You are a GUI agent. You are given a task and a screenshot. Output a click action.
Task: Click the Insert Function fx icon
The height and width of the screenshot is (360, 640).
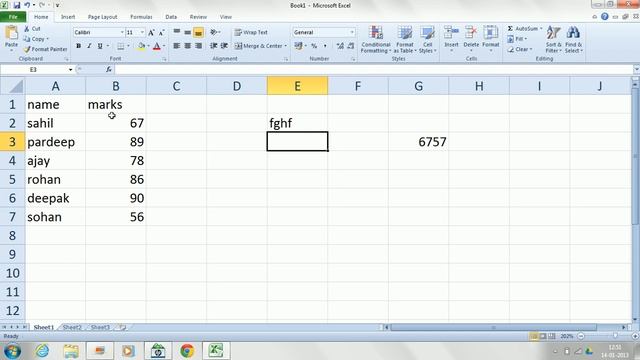109,69
